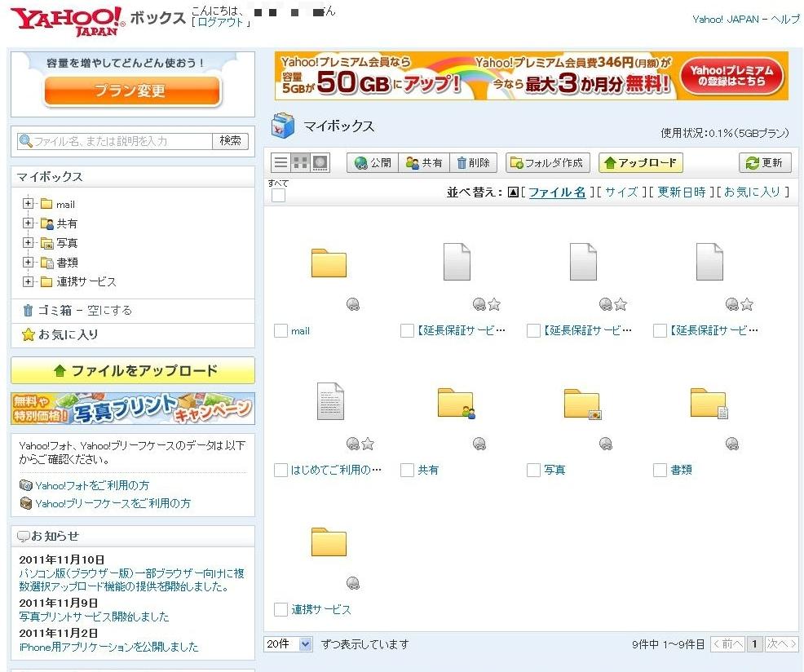804x672 pixels.
Task: Open Yahoo!ブリーフケースをご利用の方 link
Action: click(x=113, y=504)
